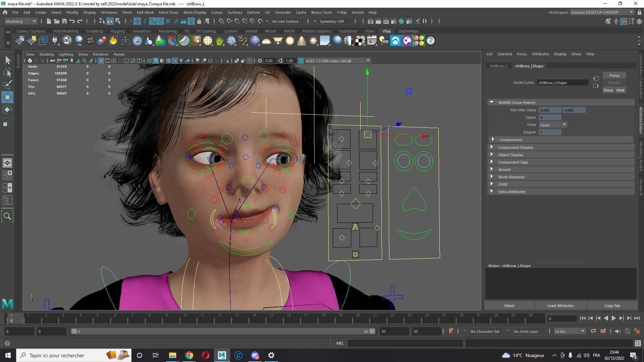The width and height of the screenshot is (644, 362).
Task: Toggle snap to curves
Action: 229,21
